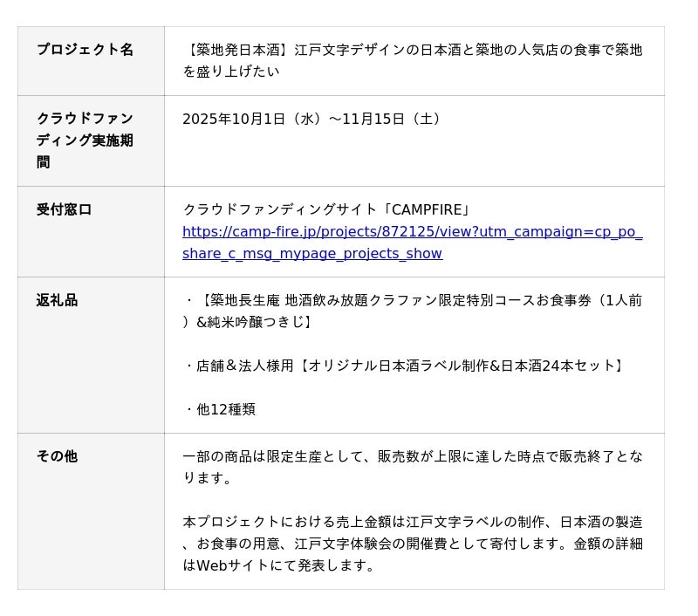Click the オリジナル日本酒ラベル制作 24本セット reward

[405, 366]
